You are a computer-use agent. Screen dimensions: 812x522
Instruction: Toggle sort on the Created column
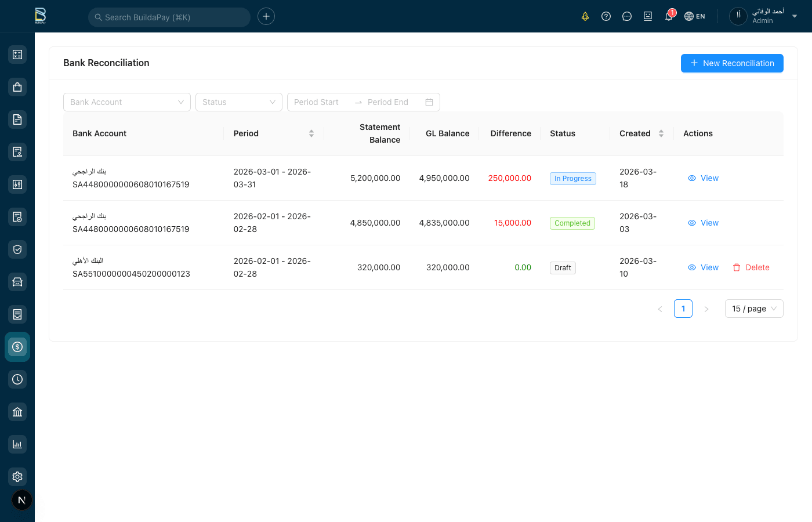[661, 133]
